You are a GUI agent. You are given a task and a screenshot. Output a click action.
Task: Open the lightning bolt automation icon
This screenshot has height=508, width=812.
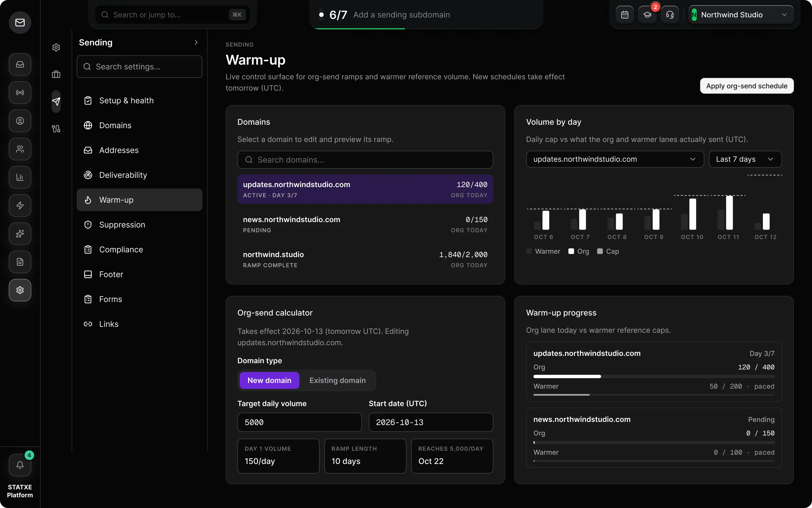[20, 205]
